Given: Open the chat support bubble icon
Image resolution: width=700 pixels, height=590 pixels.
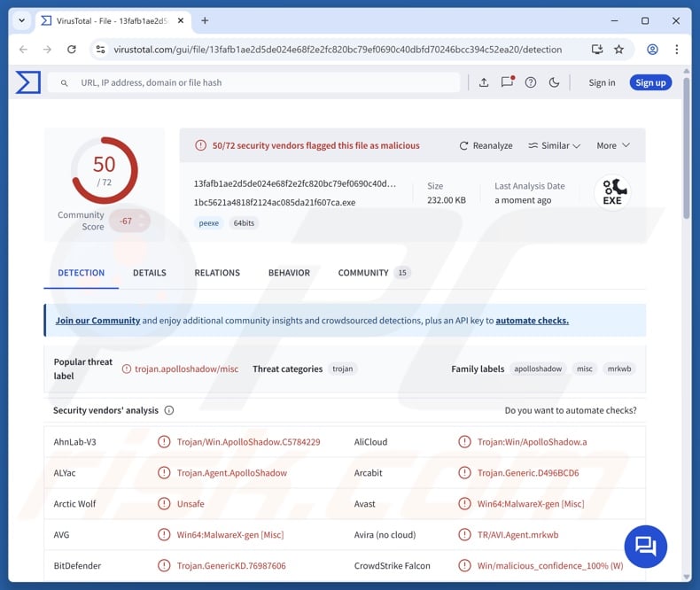Looking at the screenshot, I should tap(646, 547).
